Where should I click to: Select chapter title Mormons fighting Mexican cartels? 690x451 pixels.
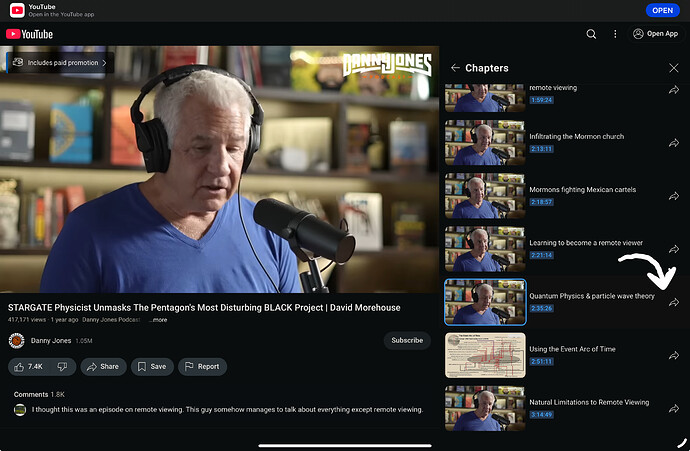[583, 190]
